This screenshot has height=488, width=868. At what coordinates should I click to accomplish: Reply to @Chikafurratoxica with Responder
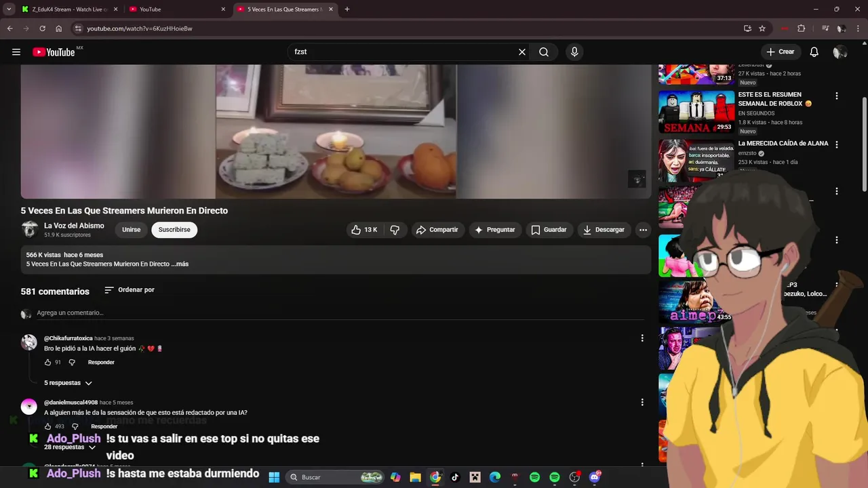coord(101,363)
